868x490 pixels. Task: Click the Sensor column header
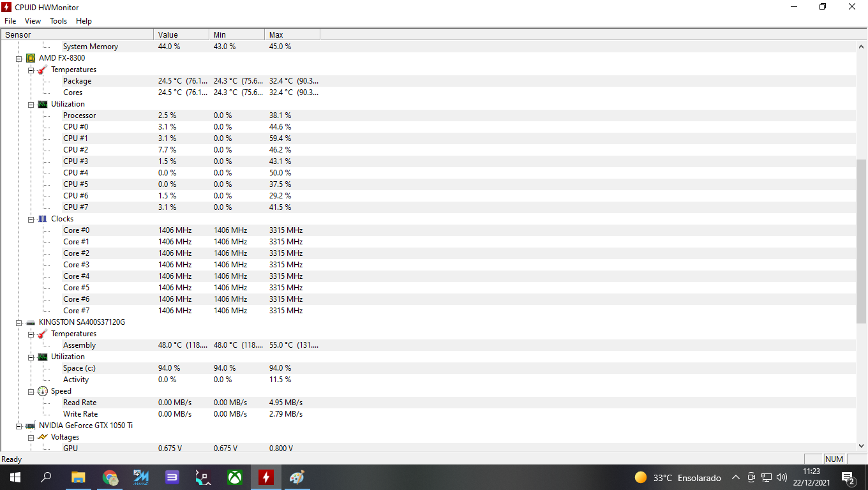point(77,34)
